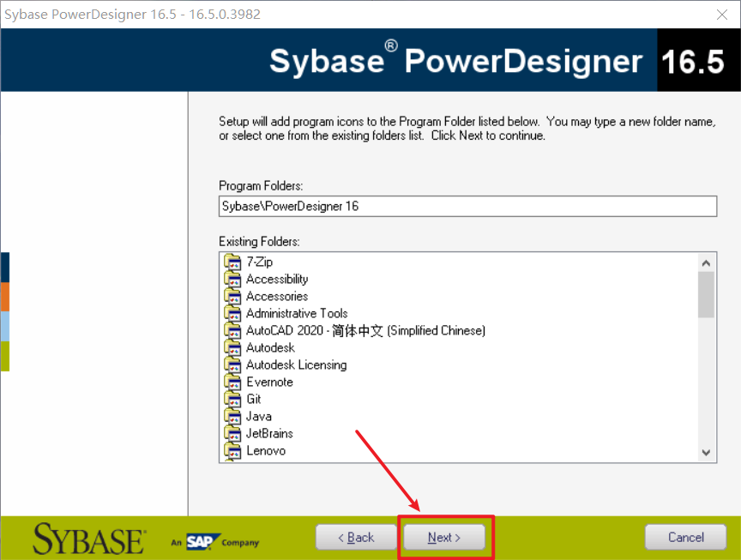Click the Accessories folder icon
The height and width of the screenshot is (560, 741).
click(232, 297)
